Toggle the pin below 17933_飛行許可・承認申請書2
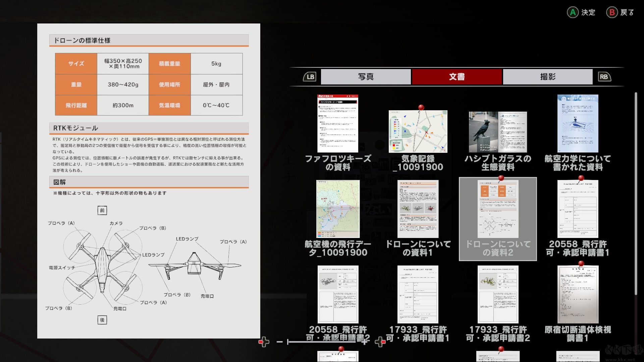Screen dimensions: 644x362 click(x=501, y=349)
